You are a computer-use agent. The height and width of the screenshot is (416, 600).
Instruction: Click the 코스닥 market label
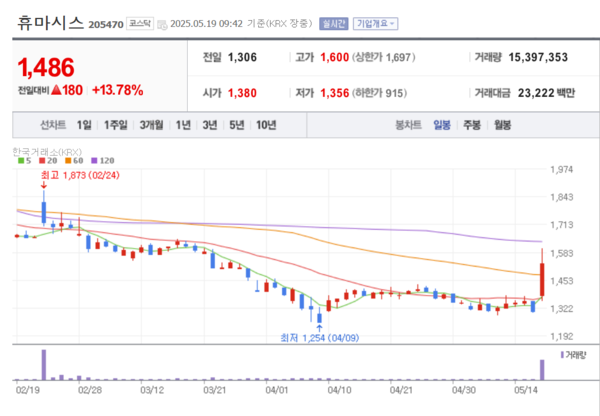pyautogui.click(x=140, y=24)
